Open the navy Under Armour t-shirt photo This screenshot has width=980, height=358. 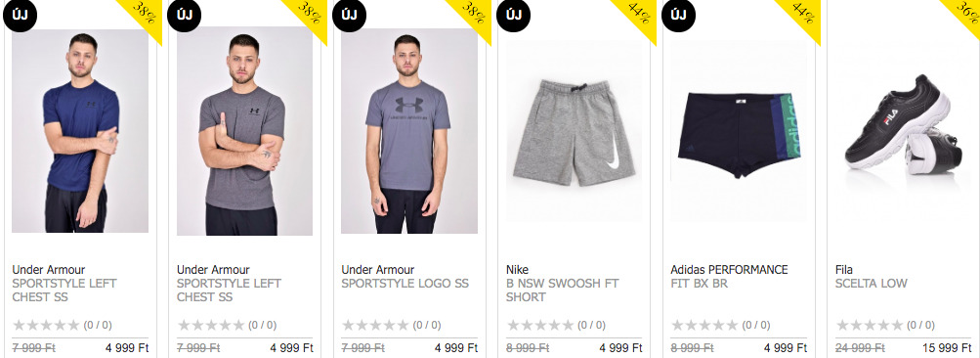(x=80, y=131)
